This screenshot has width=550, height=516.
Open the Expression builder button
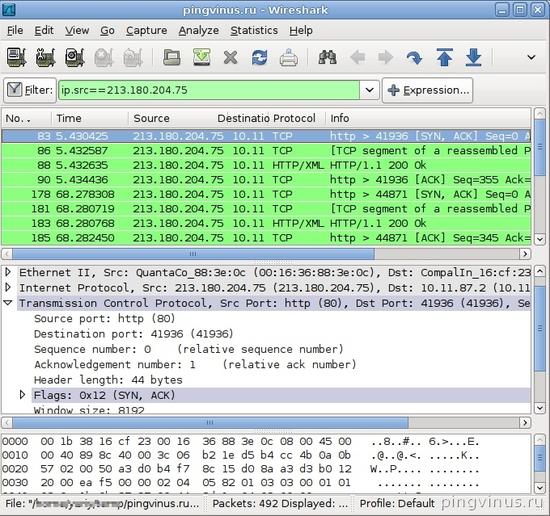(427, 90)
